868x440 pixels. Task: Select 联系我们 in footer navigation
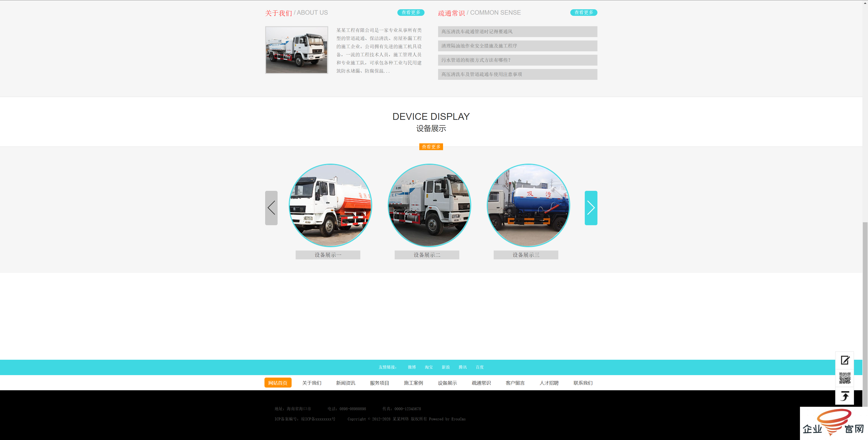click(x=583, y=383)
